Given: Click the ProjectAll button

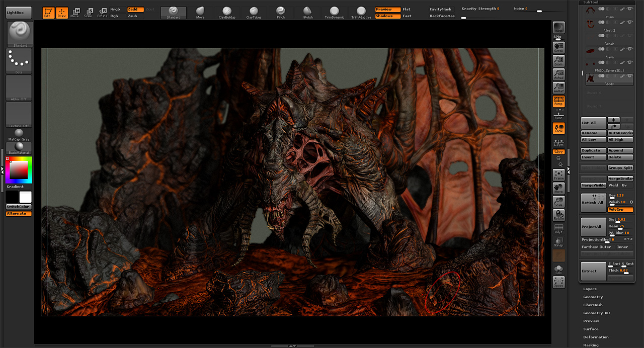Looking at the screenshot, I should pos(594,227).
